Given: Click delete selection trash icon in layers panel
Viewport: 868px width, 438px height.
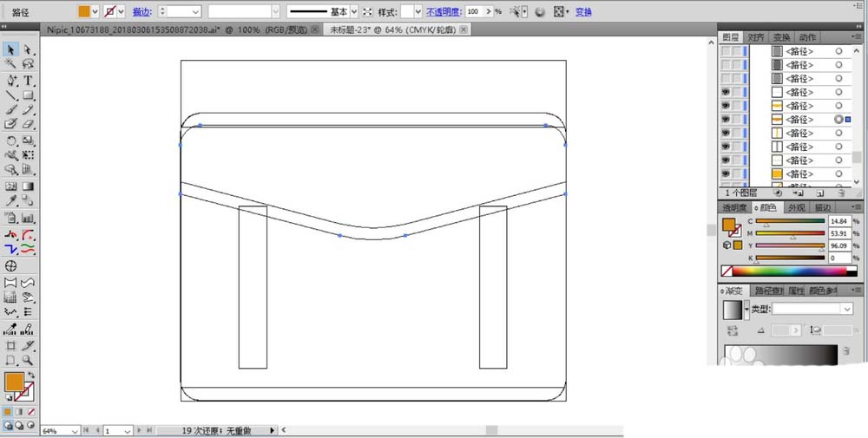Looking at the screenshot, I should [x=841, y=193].
